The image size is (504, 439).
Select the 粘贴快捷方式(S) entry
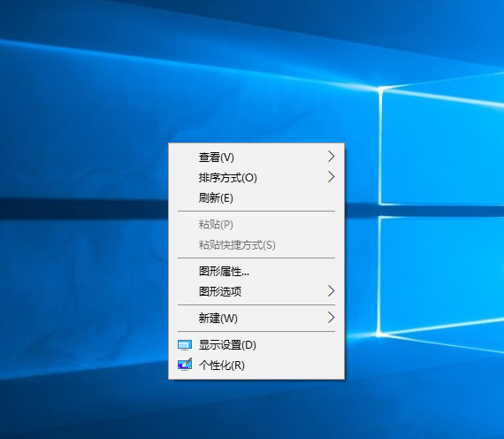(x=256, y=245)
